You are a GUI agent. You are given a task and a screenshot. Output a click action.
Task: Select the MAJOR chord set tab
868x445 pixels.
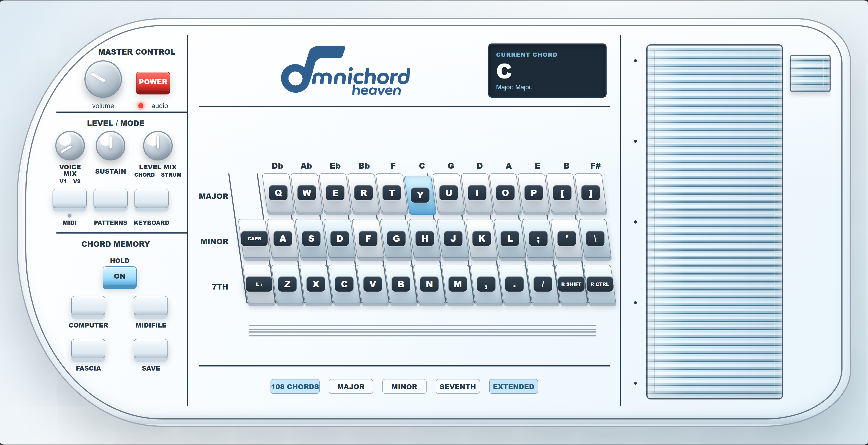351,386
